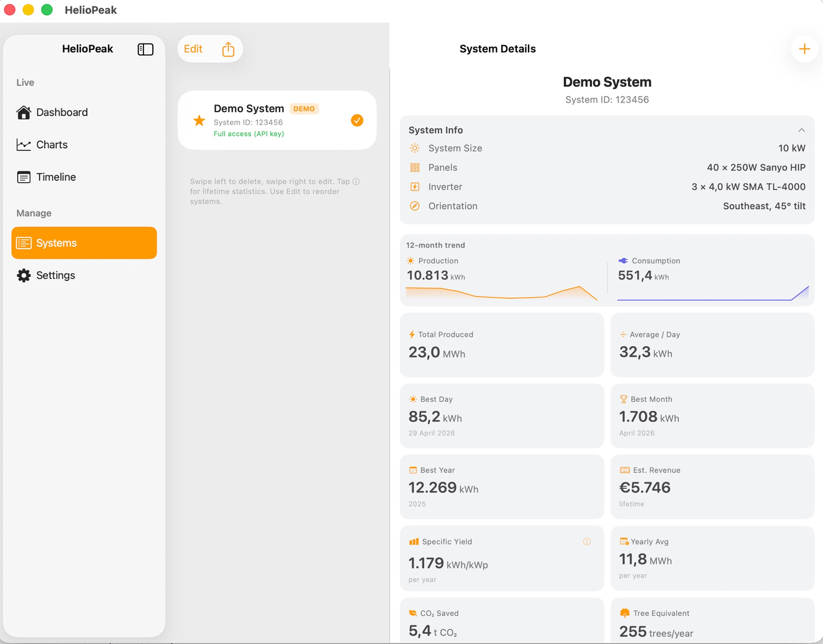The height and width of the screenshot is (644, 823).
Task: Click the Settings gear icon
Action: (x=24, y=275)
